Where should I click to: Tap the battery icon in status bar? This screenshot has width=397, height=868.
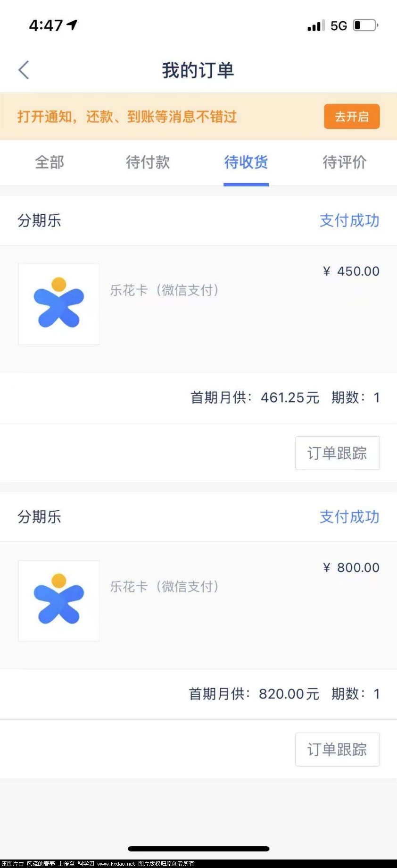366,25
